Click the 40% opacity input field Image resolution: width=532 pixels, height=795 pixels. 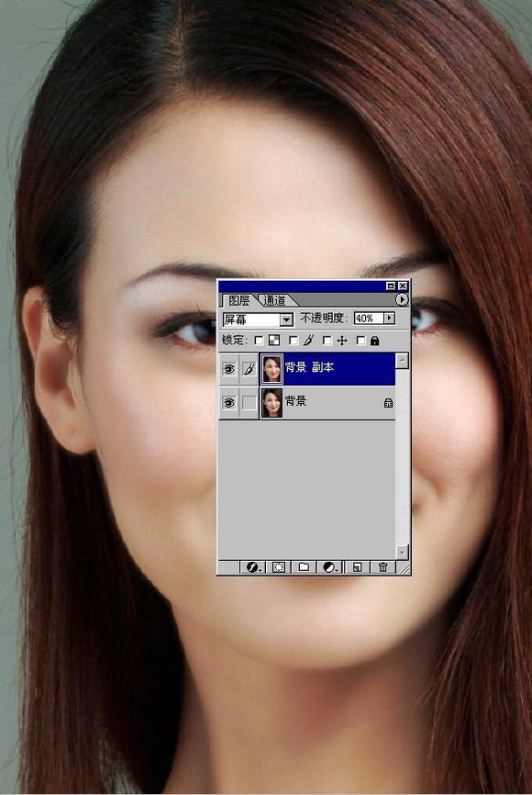369,318
